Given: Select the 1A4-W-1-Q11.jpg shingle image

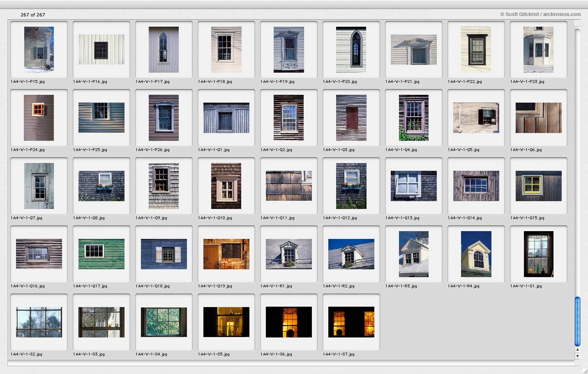Looking at the screenshot, I should click(289, 186).
